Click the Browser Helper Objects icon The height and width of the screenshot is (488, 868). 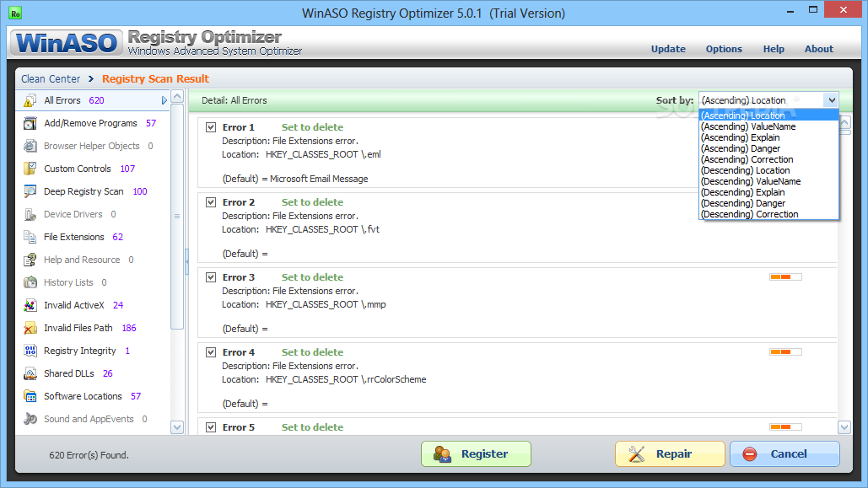[x=30, y=146]
